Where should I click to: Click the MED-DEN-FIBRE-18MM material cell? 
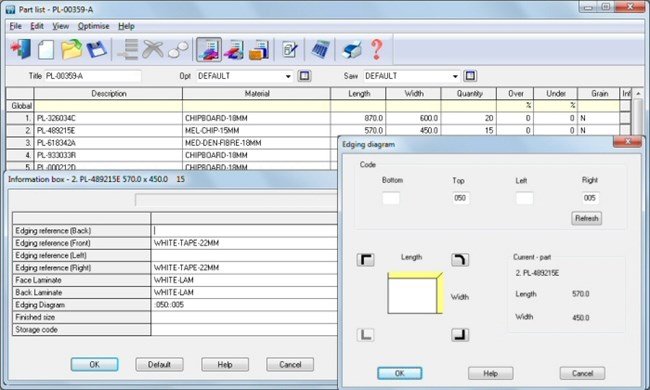pos(256,143)
